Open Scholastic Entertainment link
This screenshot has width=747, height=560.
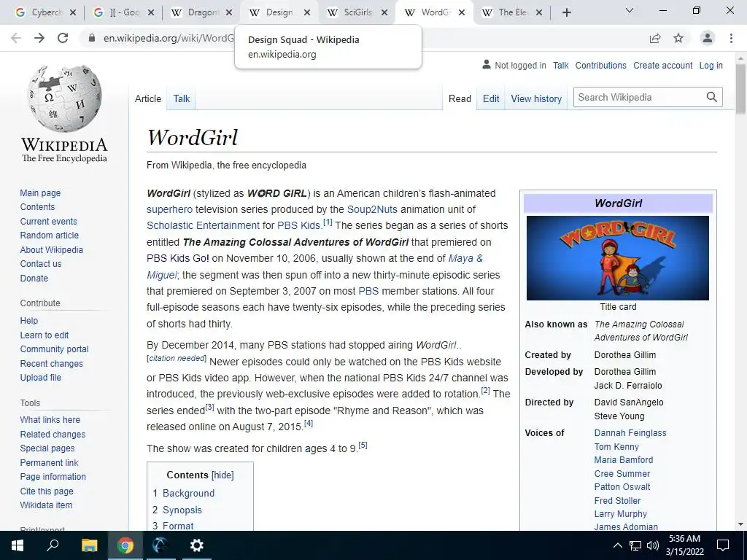[204, 226]
